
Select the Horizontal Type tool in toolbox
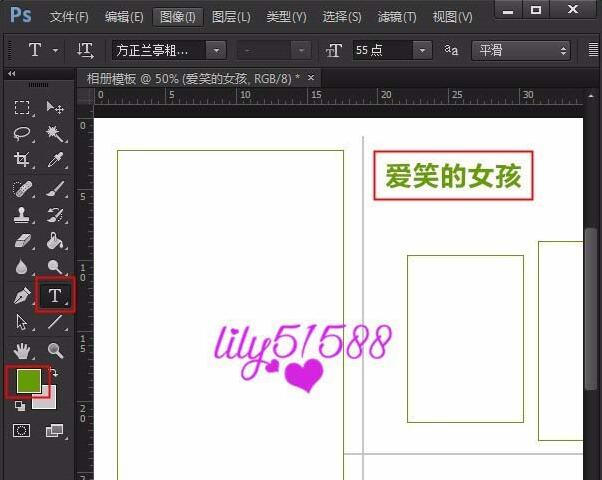tap(55, 295)
